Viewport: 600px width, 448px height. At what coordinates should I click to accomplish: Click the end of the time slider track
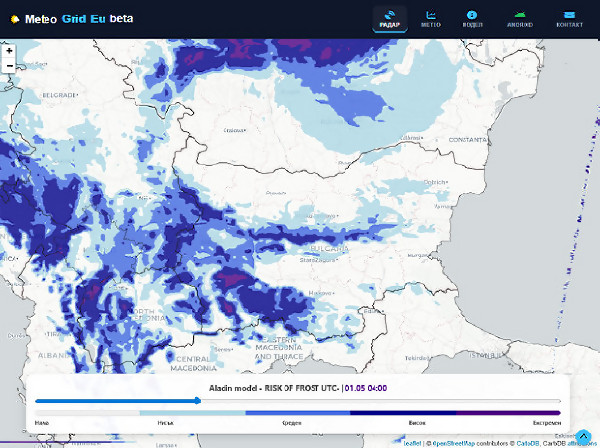[560, 400]
